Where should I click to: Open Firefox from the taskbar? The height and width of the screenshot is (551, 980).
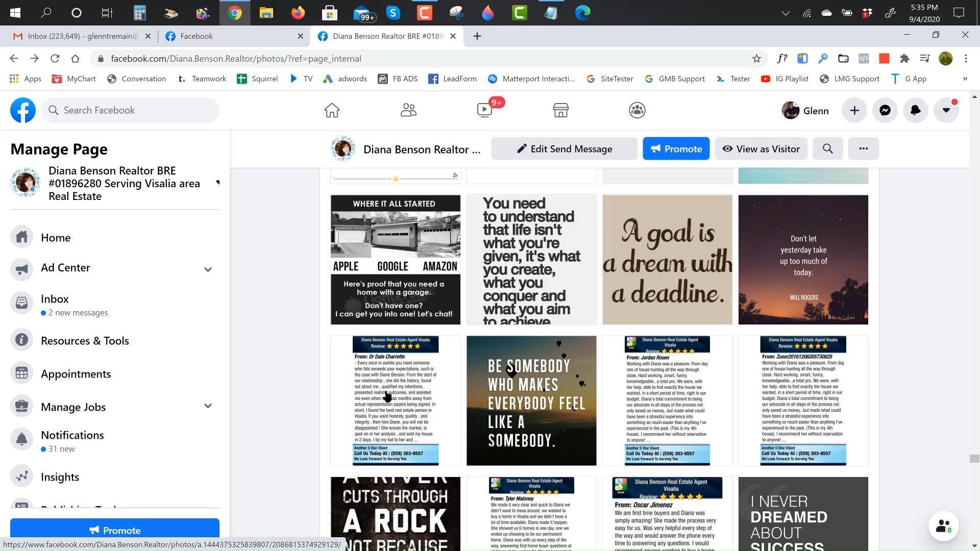298,13
